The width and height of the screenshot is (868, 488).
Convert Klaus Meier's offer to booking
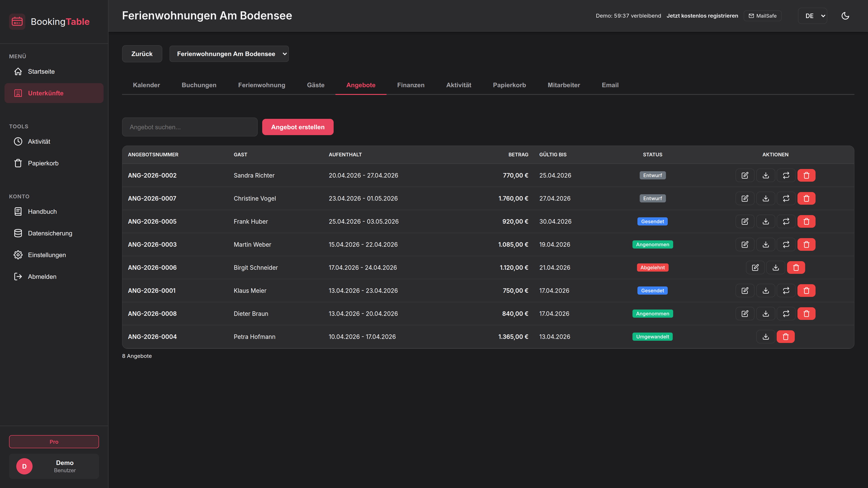(x=786, y=291)
